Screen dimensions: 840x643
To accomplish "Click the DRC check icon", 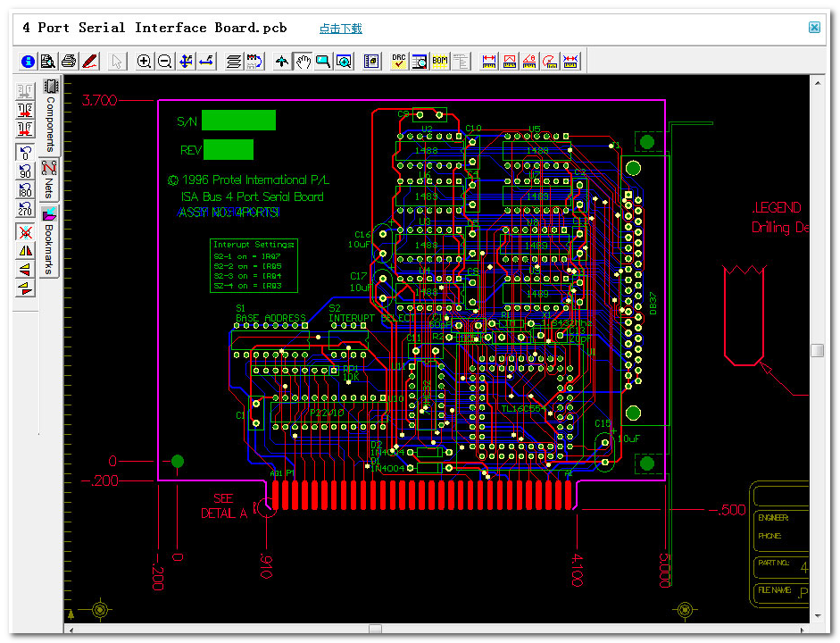I will (398, 62).
